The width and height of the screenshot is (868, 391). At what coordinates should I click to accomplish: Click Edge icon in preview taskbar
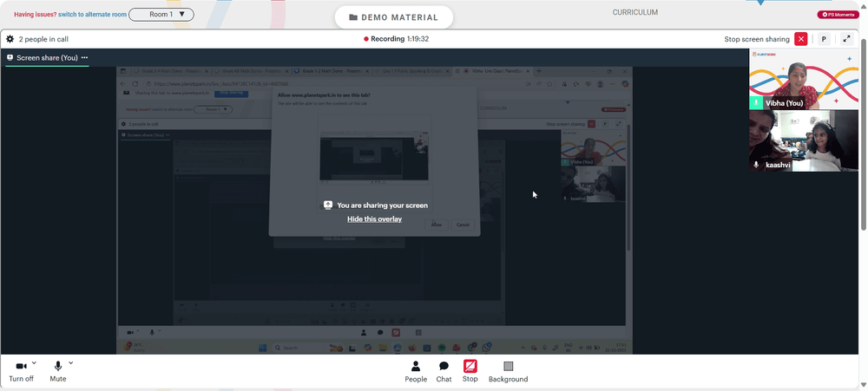tap(397, 348)
